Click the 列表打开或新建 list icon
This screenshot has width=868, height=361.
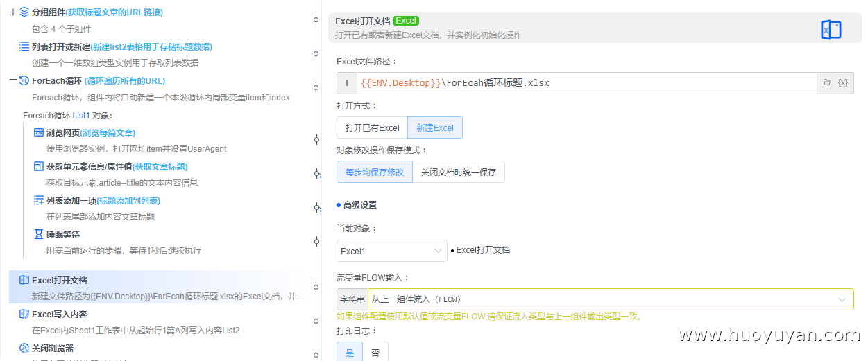24,46
